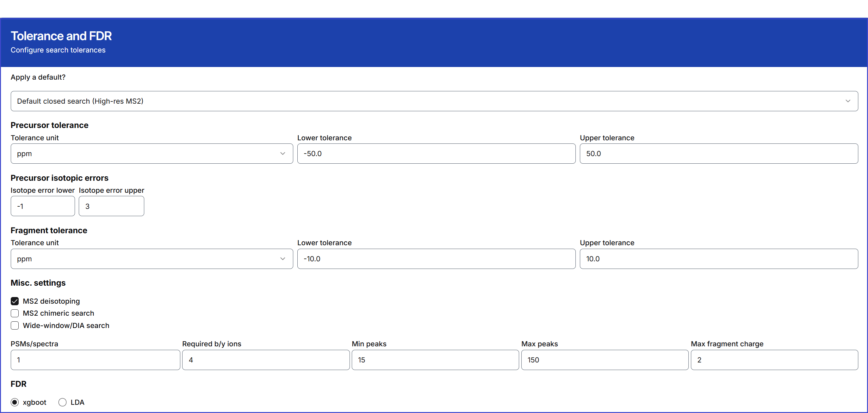Open the Apply a default dropdown
Viewport: 868px width, 413px height.
pyautogui.click(x=434, y=101)
